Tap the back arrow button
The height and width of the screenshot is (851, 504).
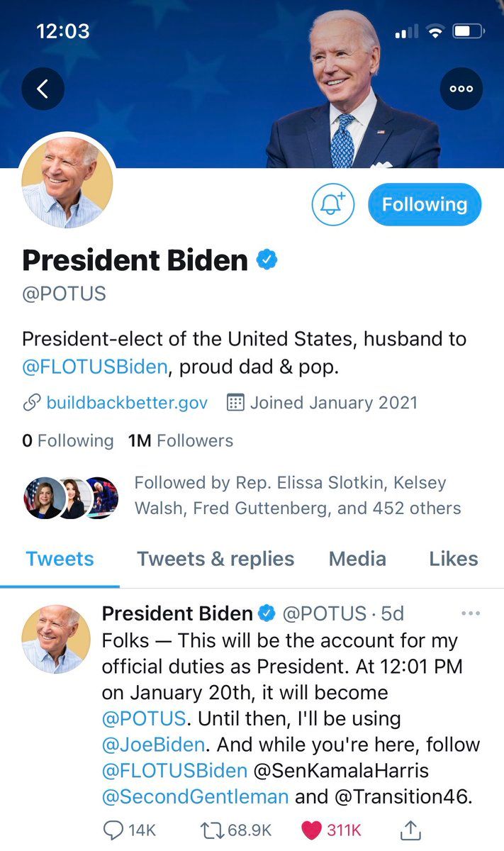click(43, 89)
